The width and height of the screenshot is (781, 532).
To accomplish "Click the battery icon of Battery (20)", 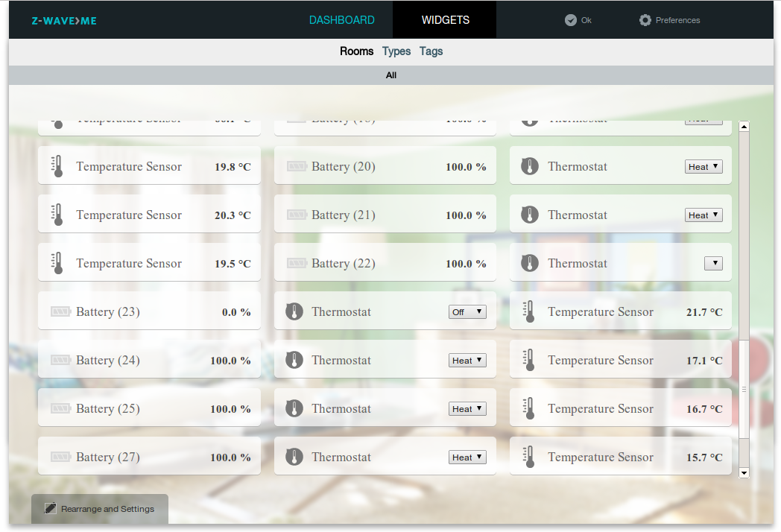I will (x=297, y=166).
